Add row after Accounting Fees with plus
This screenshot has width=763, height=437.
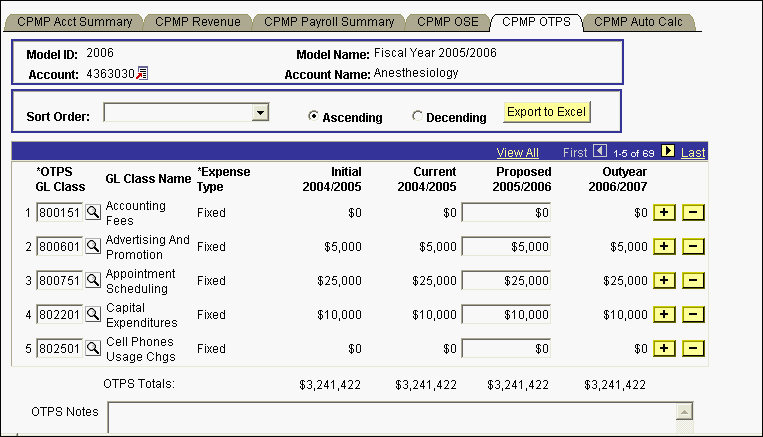pyautogui.click(x=662, y=212)
